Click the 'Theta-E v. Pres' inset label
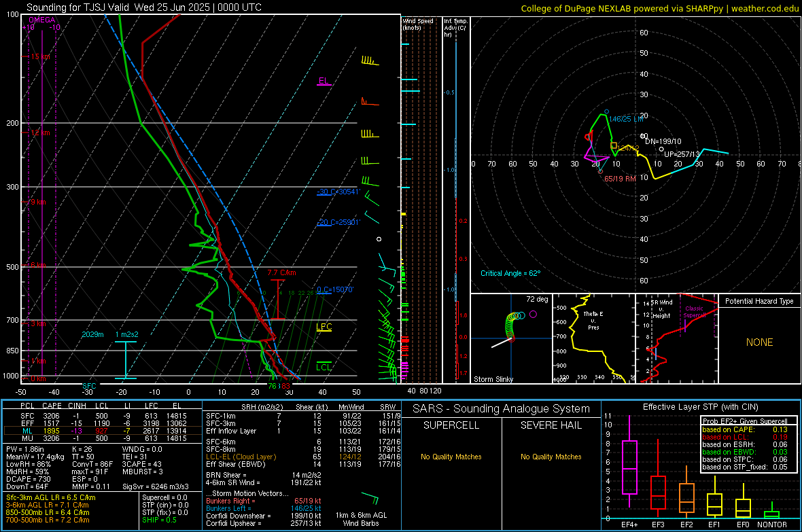The image size is (802, 532). (x=593, y=320)
